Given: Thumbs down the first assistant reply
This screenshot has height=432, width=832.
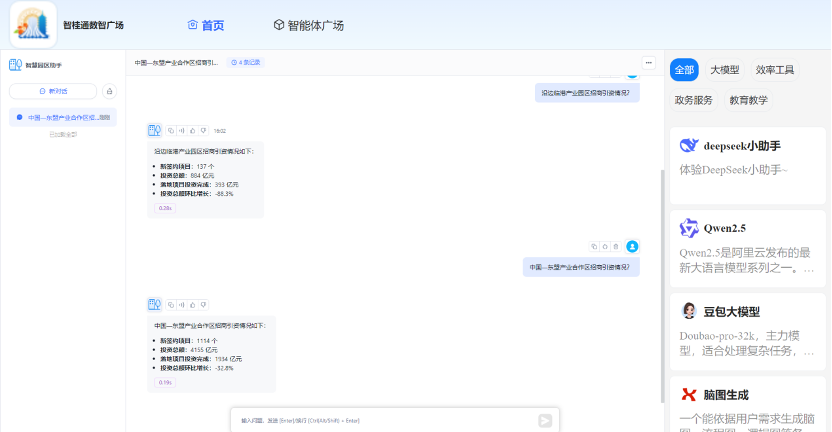Looking at the screenshot, I should [203, 130].
